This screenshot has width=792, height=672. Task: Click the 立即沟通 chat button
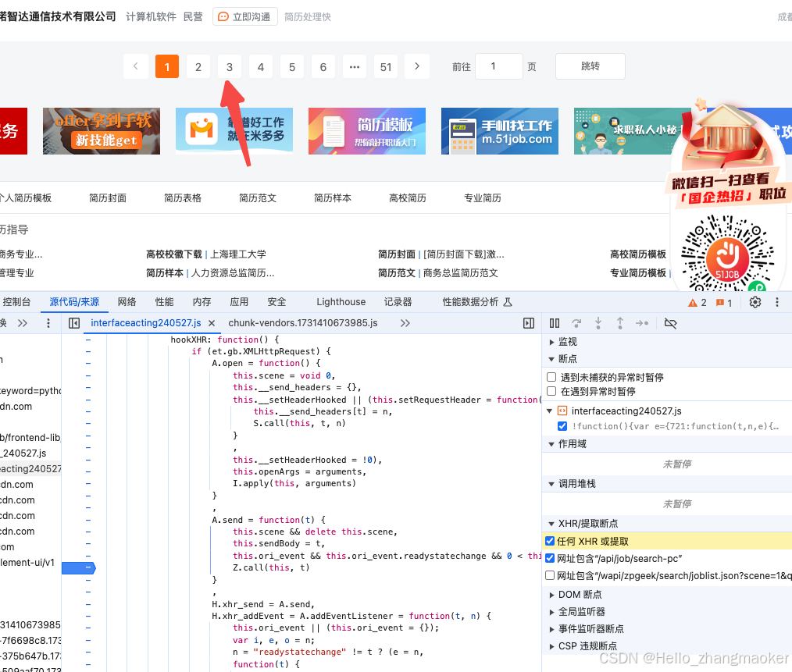(245, 16)
